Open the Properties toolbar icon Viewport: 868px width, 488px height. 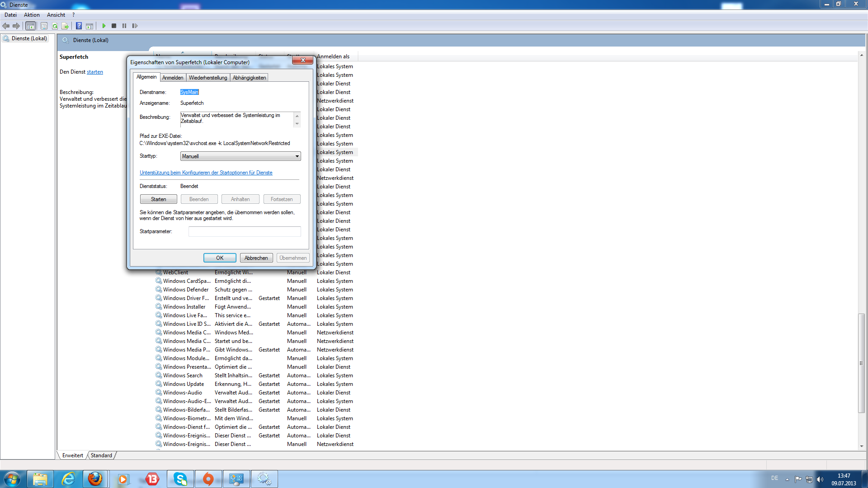(x=44, y=26)
